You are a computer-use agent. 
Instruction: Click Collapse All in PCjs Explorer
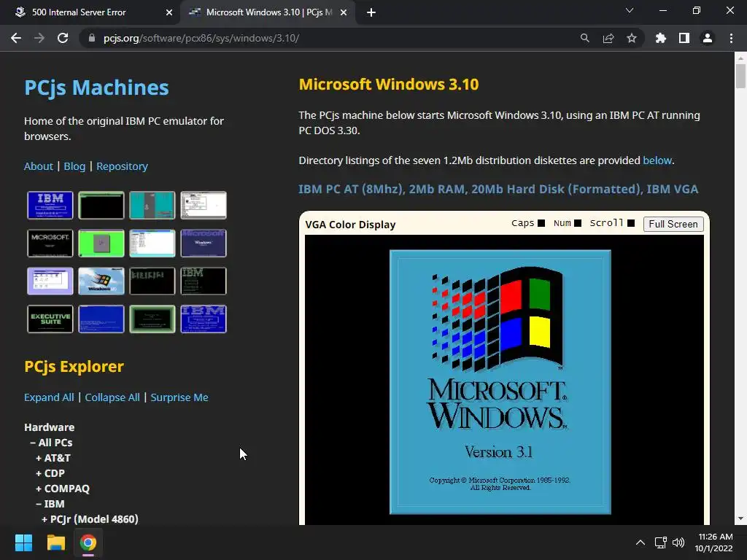[x=112, y=397]
